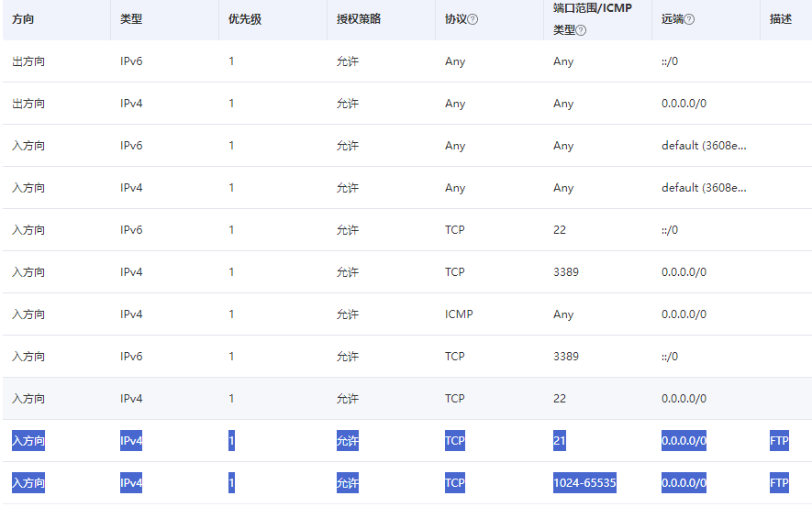Select the 1024-65535 port range cell
Viewport: 812px width, 507px height.
click(584, 483)
